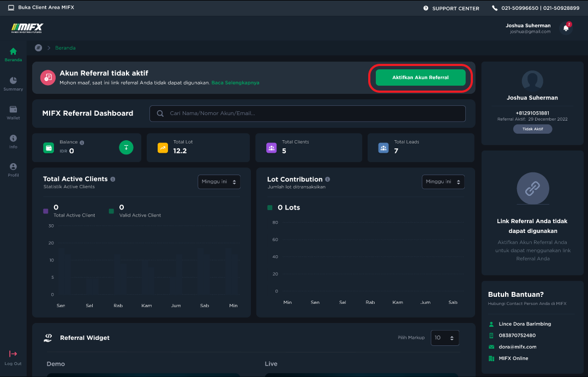Click the email envelope icon beside dora@mifx.com

tap(491, 347)
